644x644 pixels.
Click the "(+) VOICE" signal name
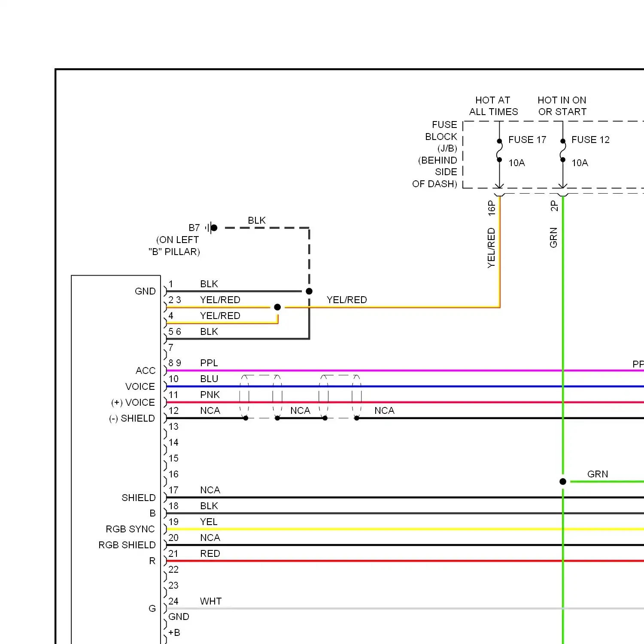(x=133, y=402)
